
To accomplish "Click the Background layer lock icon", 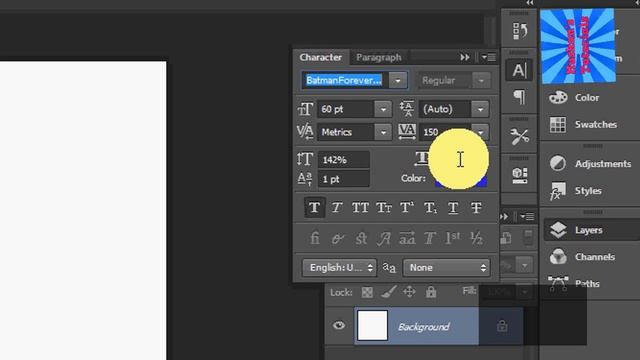I will click(x=502, y=326).
